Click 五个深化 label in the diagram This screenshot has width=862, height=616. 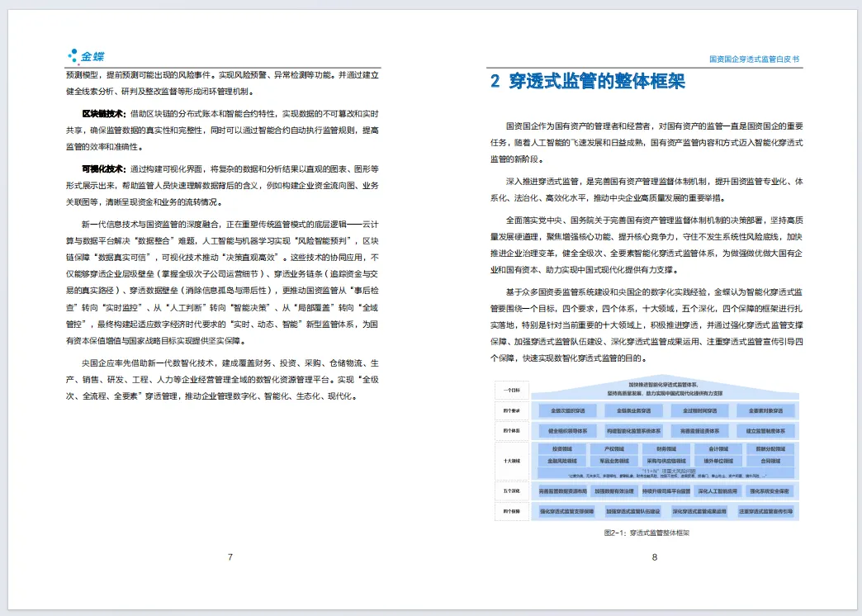coord(512,490)
